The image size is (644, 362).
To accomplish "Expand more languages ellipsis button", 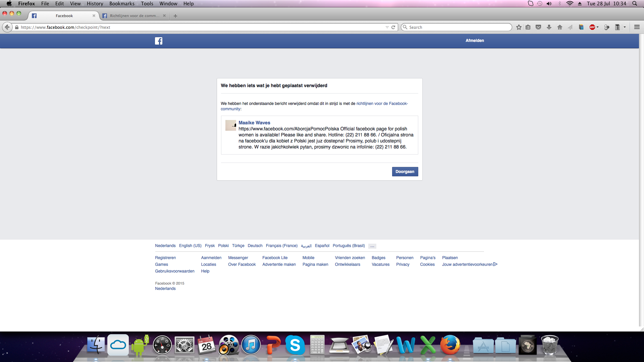I will [372, 246].
